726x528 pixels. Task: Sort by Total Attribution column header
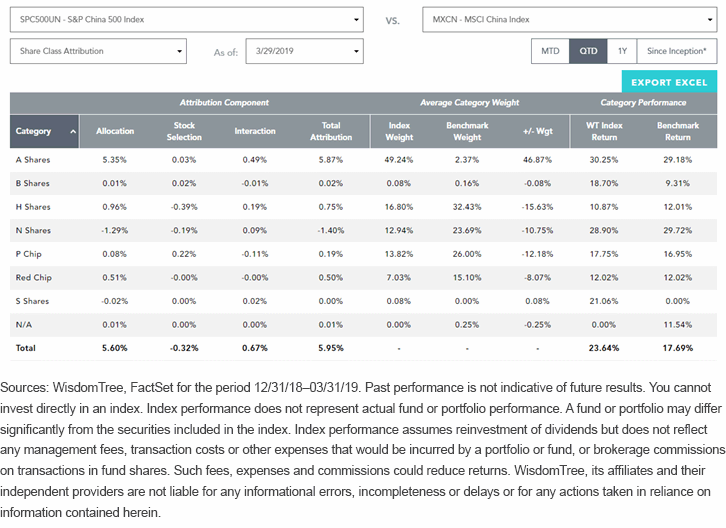click(x=331, y=131)
